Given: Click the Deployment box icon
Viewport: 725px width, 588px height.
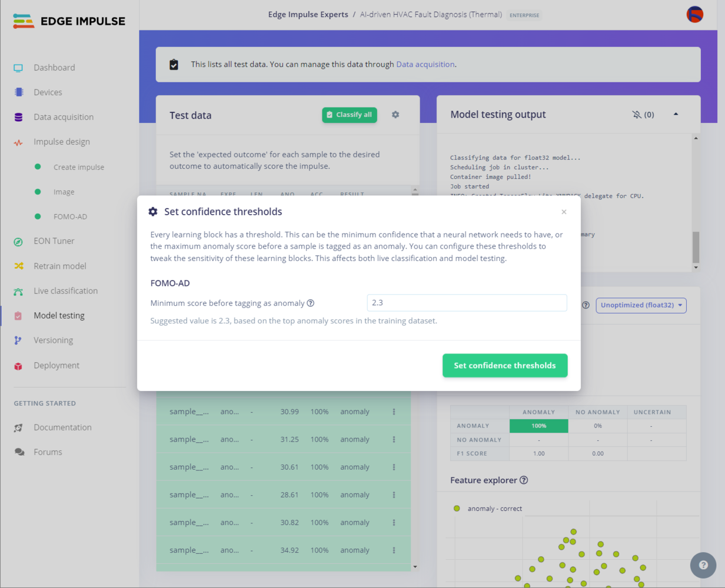Looking at the screenshot, I should [x=18, y=366].
